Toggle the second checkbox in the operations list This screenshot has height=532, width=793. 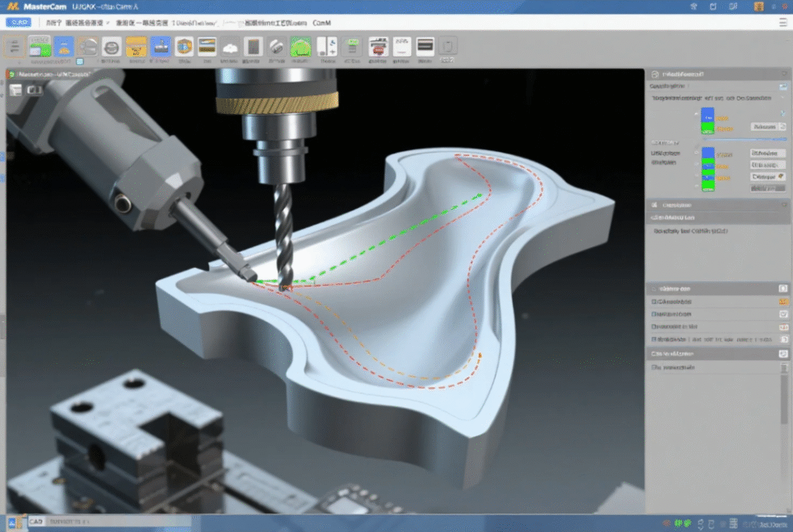(x=654, y=314)
